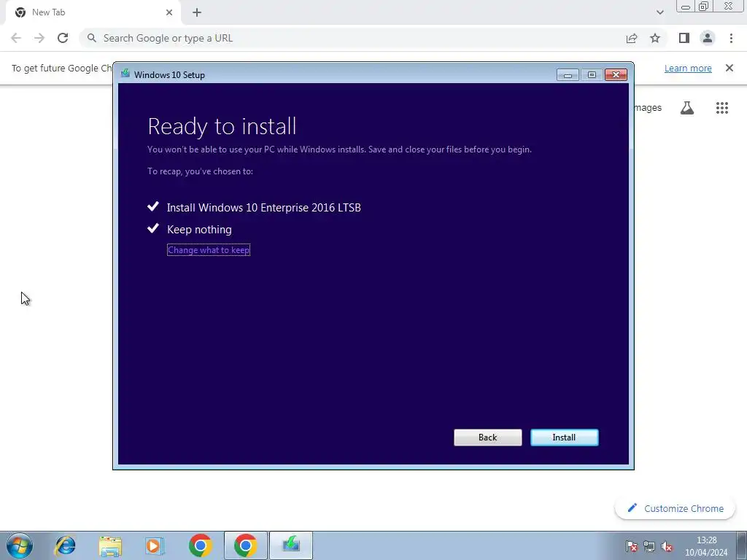Go forward in Chrome navigation
The image size is (747, 560).
coord(39,38)
